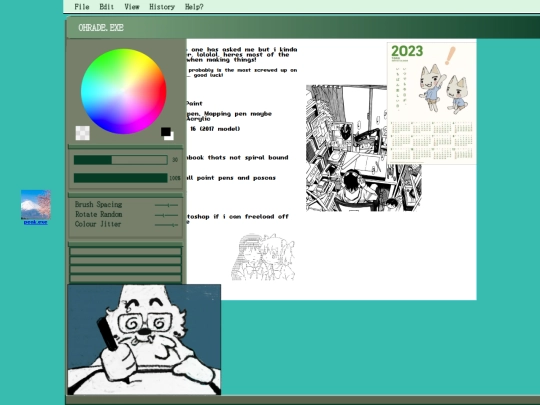Click the ASCII art two girls image
The height and width of the screenshot is (405, 540).
coord(263,257)
